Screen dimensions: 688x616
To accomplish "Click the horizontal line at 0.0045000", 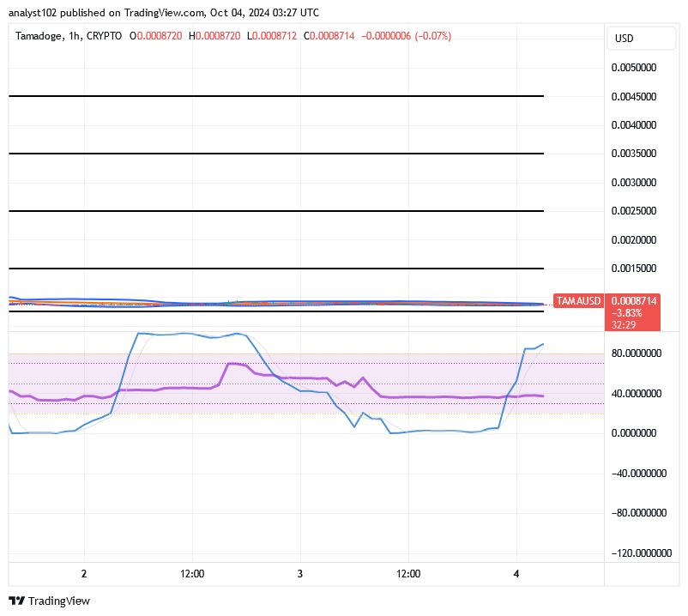I will click(276, 96).
